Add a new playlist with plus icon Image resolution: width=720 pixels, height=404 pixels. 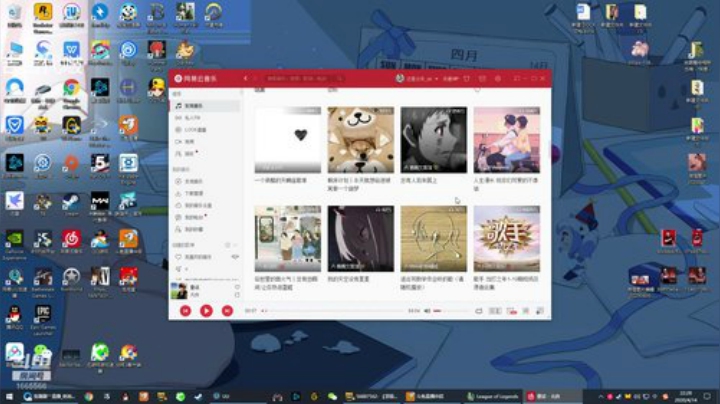pos(227,245)
